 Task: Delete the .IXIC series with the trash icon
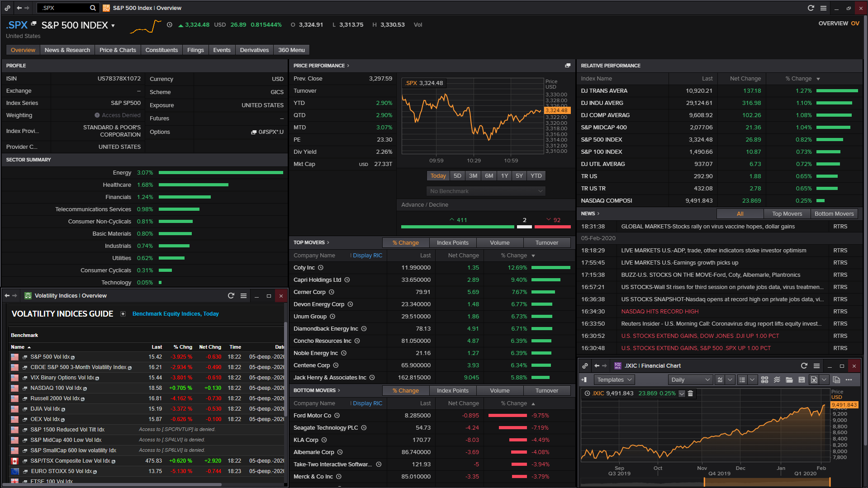point(690,393)
